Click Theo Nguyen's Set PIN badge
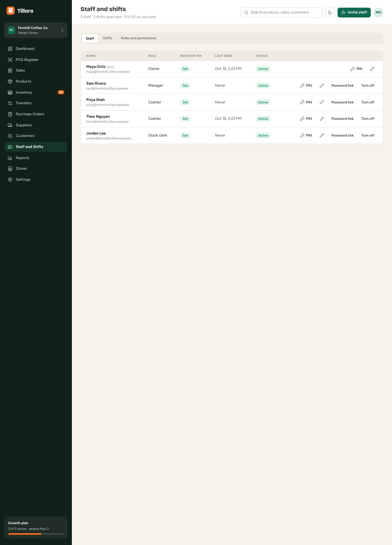Image resolution: width=392 pixels, height=545 pixels. point(185,119)
